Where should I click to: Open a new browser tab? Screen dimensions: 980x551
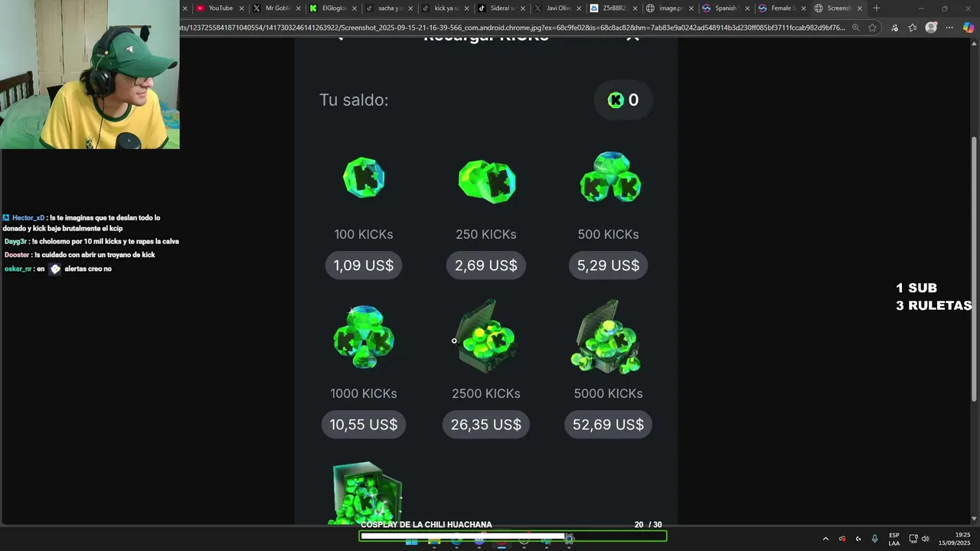click(877, 8)
